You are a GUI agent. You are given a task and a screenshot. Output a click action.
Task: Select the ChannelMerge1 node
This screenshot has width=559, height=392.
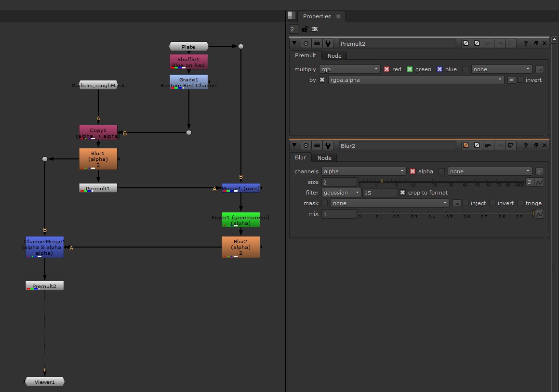click(44, 247)
